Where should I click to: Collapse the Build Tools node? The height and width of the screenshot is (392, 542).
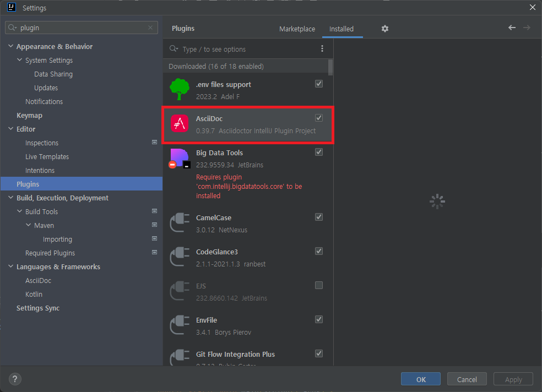click(x=20, y=211)
